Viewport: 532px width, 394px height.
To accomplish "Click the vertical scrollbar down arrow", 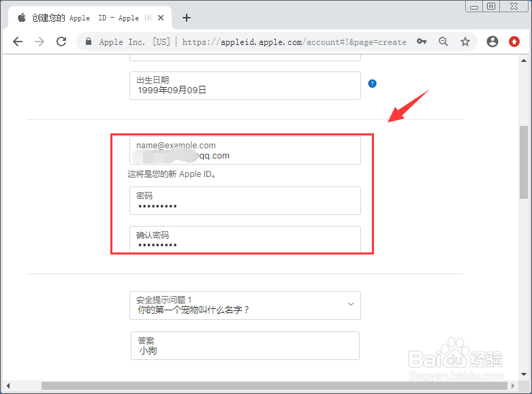I will click(x=524, y=374).
